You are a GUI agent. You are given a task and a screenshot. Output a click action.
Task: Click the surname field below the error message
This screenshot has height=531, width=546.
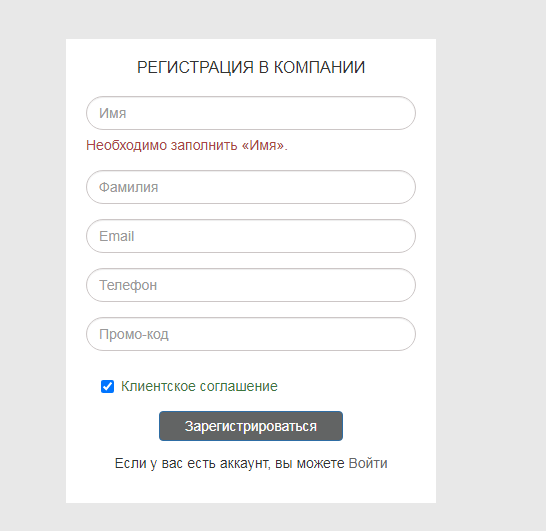pos(251,187)
